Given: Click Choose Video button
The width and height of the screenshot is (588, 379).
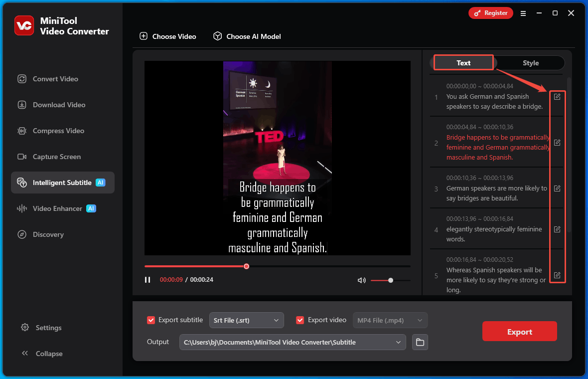Looking at the screenshot, I should click(x=168, y=36).
